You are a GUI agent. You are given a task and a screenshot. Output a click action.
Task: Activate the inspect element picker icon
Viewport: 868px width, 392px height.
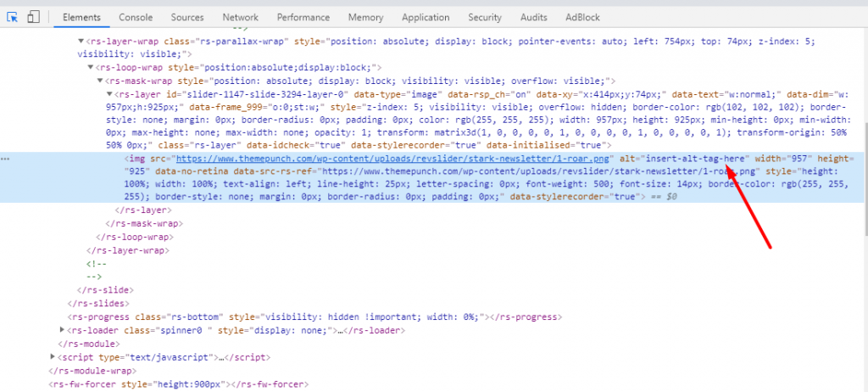[12, 17]
